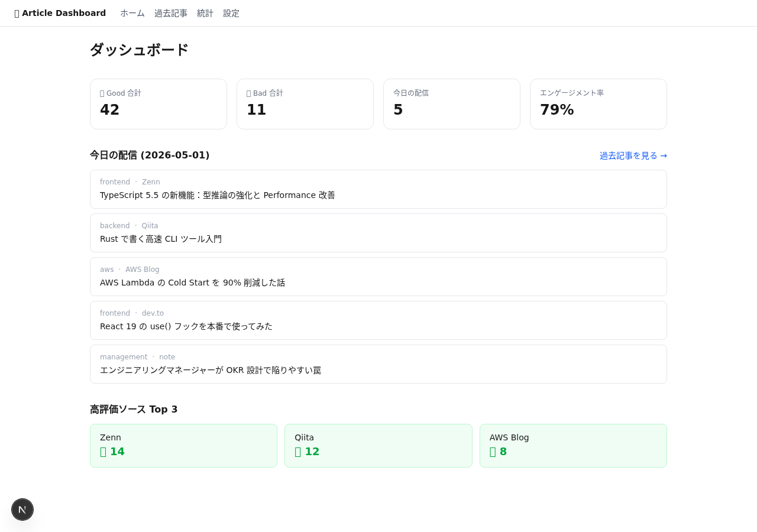This screenshot has width=757, height=532.
Task: Select the 今日の配信 stat value 5
Action: 398,110
